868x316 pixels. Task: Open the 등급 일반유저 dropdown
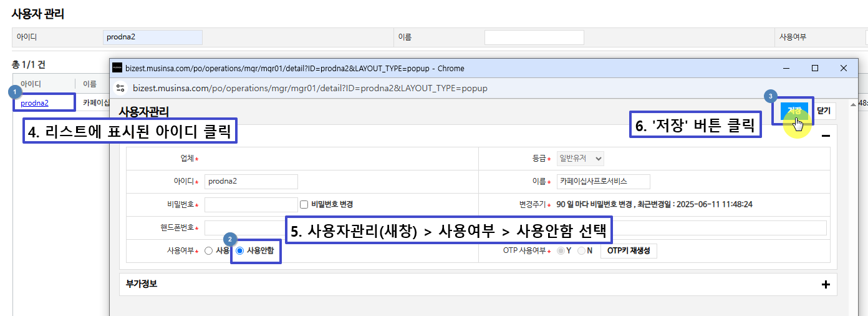pyautogui.click(x=580, y=159)
